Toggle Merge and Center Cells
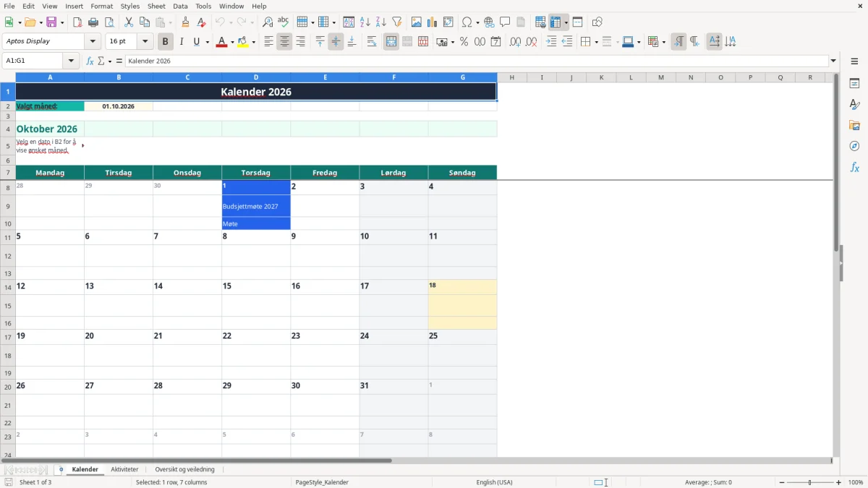868x488 pixels. pos(391,42)
